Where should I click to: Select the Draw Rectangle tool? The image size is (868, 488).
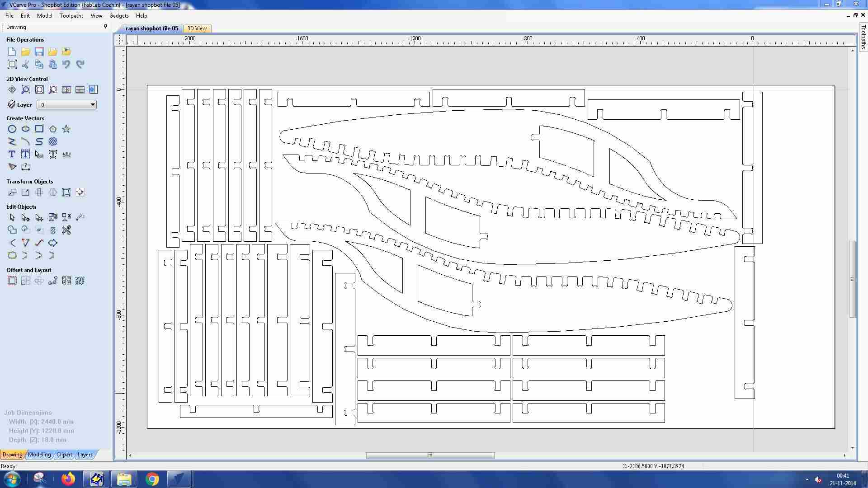point(39,129)
